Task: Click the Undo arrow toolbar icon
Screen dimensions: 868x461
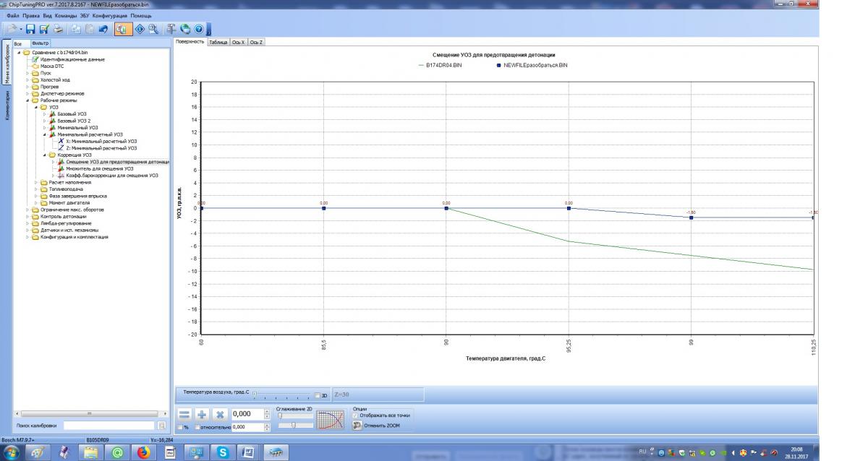Action: [x=103, y=29]
